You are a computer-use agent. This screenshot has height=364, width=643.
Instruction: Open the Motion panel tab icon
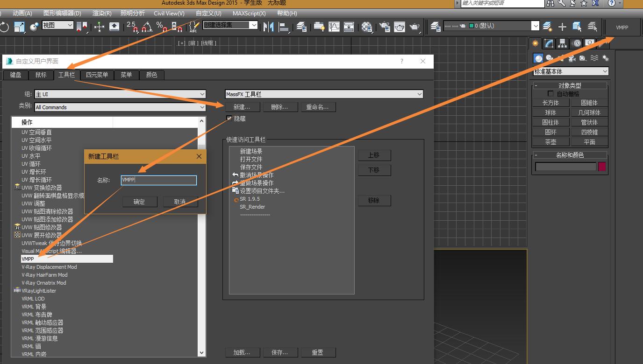pyautogui.click(x=577, y=43)
